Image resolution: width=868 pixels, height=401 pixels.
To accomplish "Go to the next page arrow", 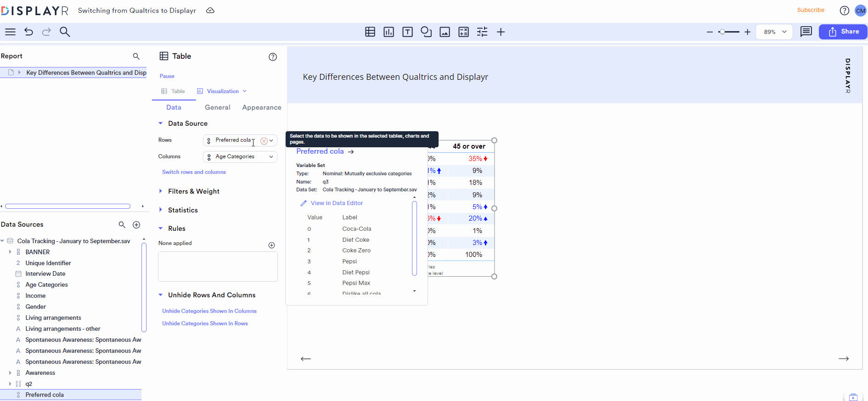I will coord(844,359).
